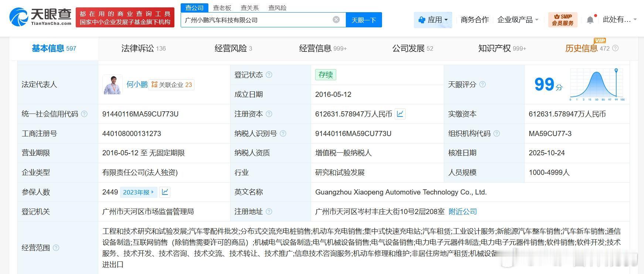Click help icon next to 统一社会信用代码
The width and height of the screenshot is (644, 274).
(x=84, y=114)
